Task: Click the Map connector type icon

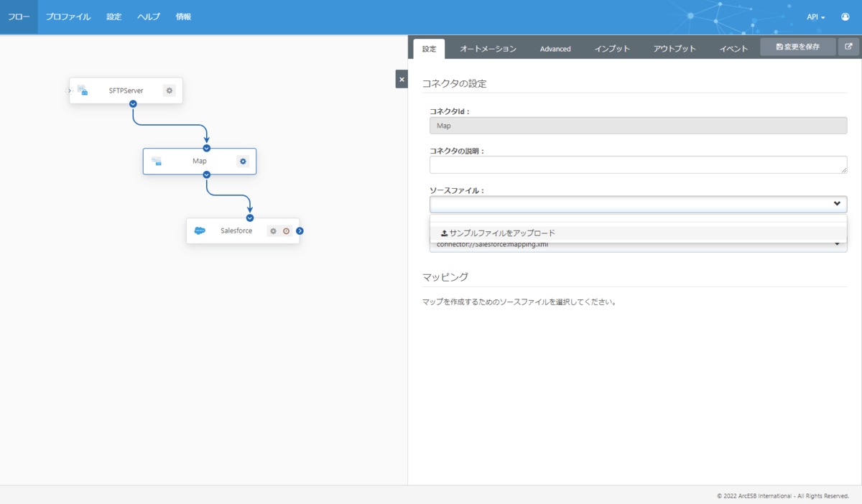Action: pos(157,162)
